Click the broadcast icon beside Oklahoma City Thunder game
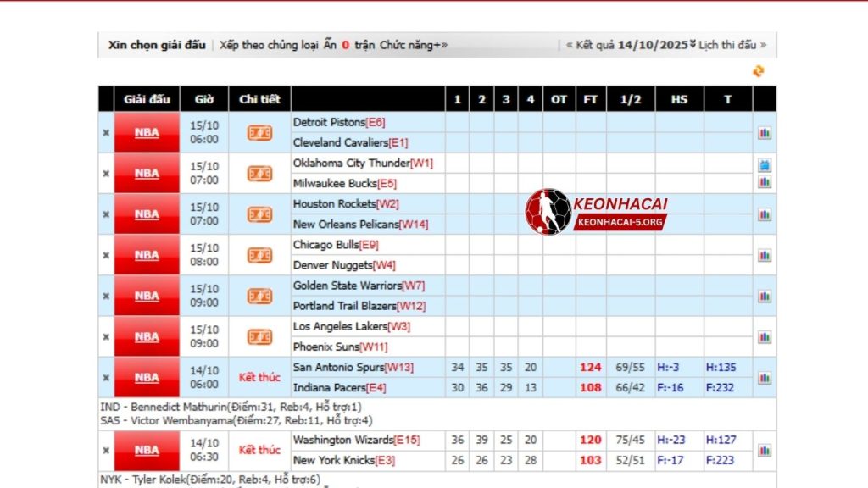868x488 pixels. (765, 164)
